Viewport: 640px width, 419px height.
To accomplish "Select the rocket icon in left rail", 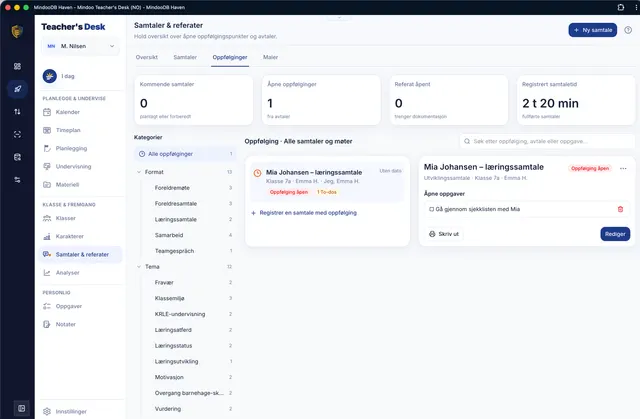I will (17, 89).
